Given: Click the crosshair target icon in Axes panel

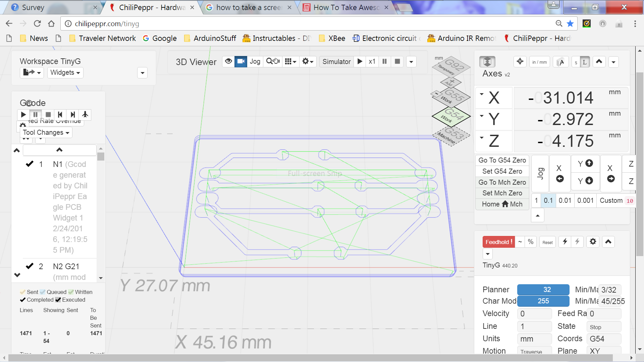Looking at the screenshot, I should pyautogui.click(x=520, y=61).
